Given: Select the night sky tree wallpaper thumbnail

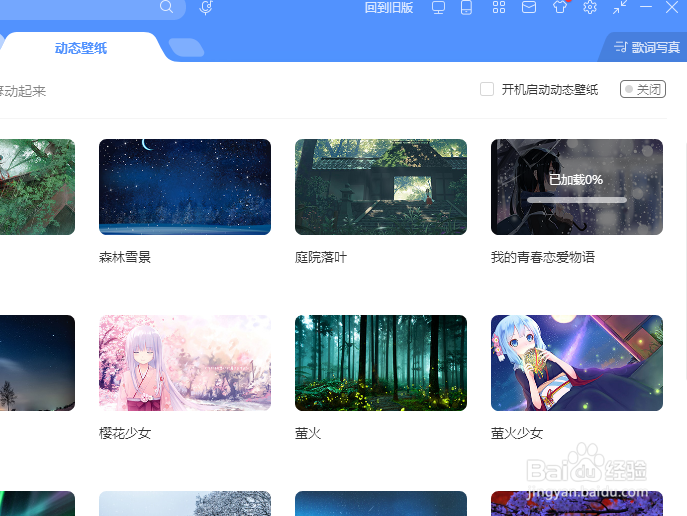Looking at the screenshot, I should (37, 363).
